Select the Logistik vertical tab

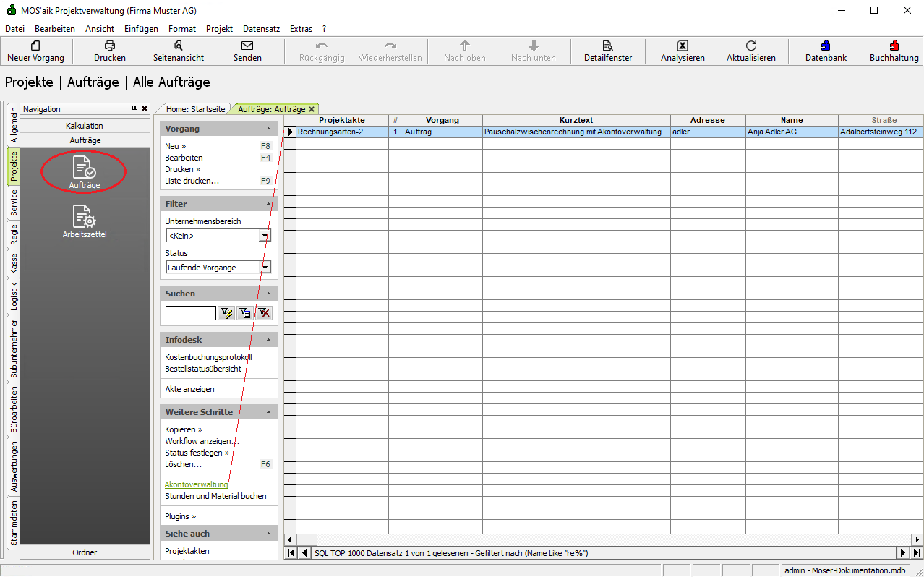tap(14, 296)
